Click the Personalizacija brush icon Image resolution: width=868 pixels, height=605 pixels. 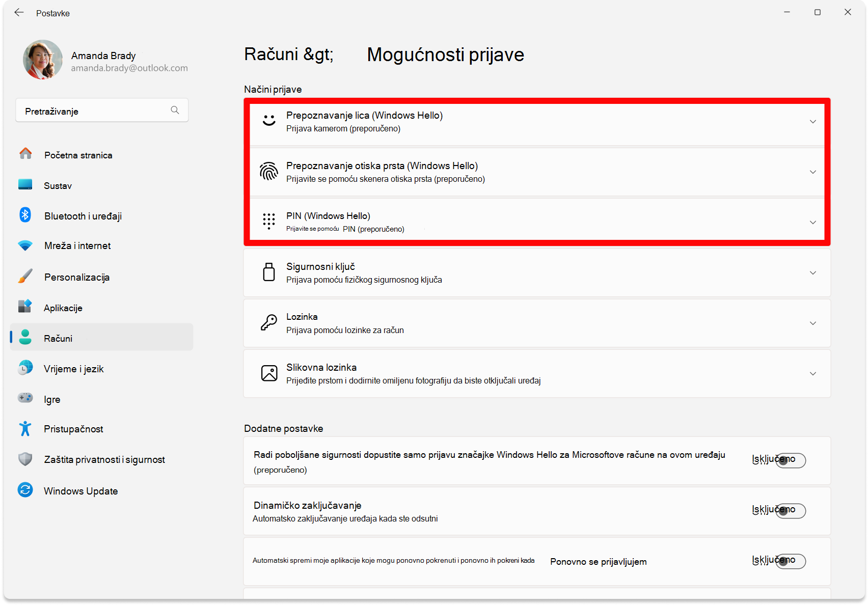pos(25,276)
